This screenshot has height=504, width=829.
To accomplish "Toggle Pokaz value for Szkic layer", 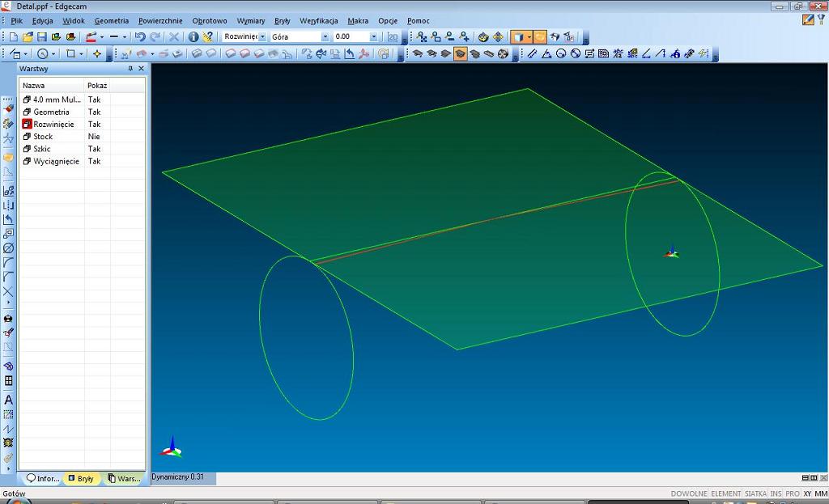I will point(94,149).
